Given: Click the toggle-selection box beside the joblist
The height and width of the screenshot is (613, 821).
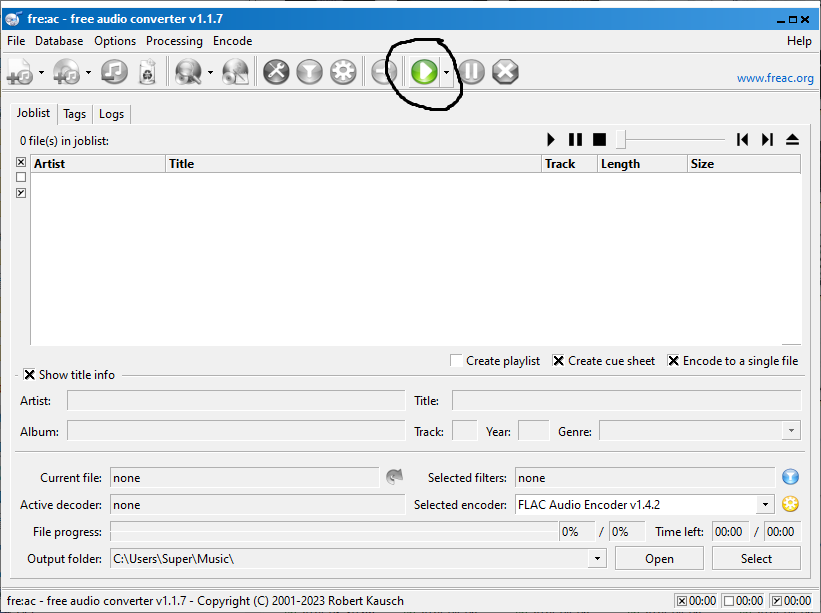Looking at the screenshot, I should pyautogui.click(x=21, y=193).
